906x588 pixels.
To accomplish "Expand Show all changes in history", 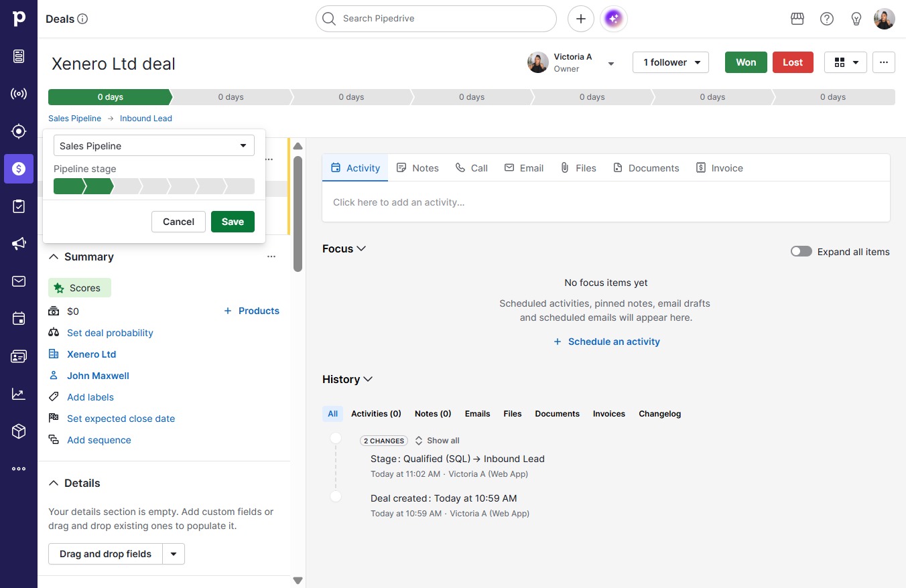I will coord(437,441).
